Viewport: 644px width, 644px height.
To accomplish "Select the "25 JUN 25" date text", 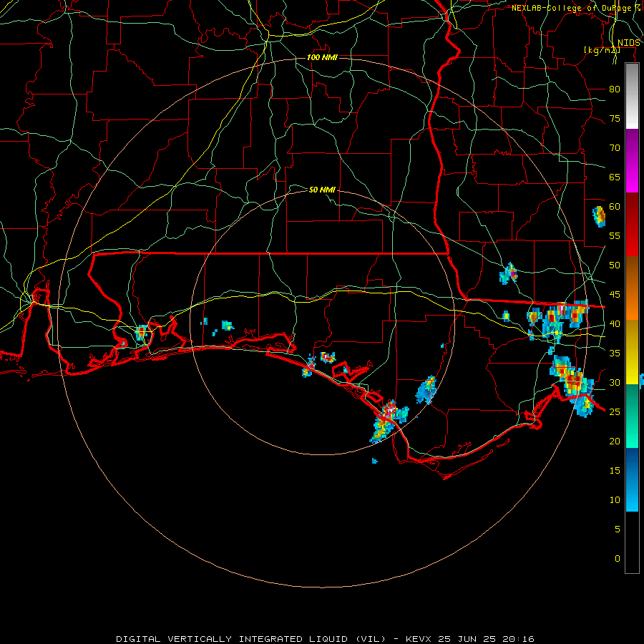I will pyautogui.click(x=467, y=639).
